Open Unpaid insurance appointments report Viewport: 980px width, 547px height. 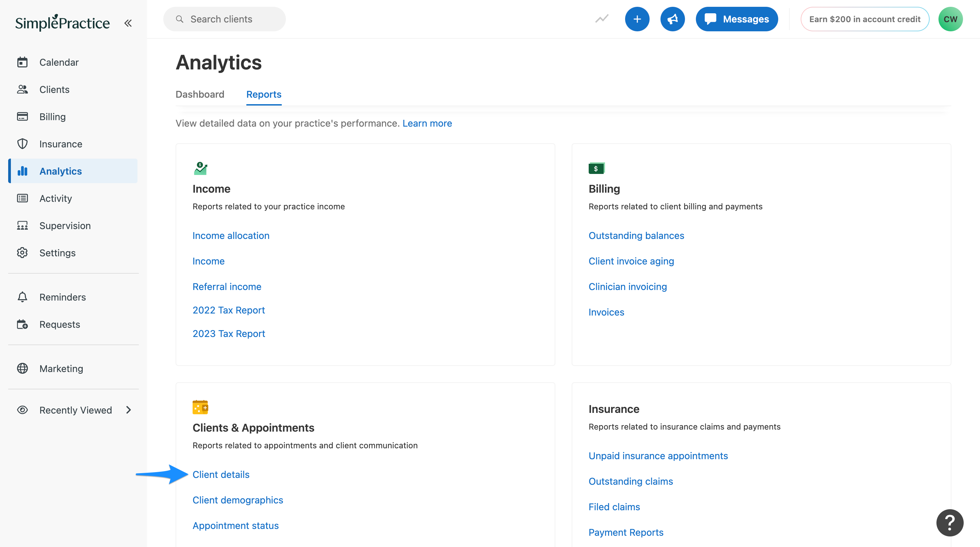coord(658,456)
